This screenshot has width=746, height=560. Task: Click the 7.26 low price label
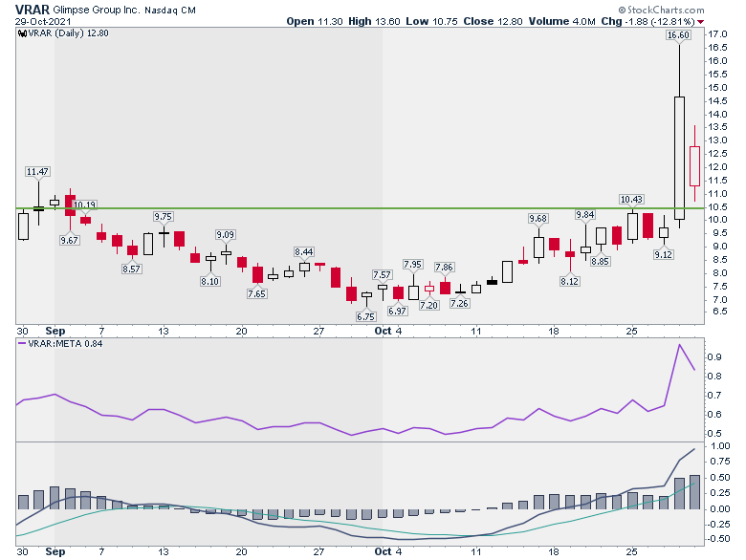coord(460,303)
